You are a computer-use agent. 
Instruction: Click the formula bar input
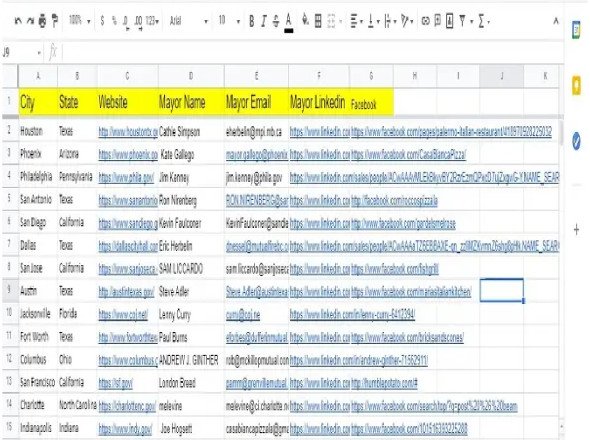point(312,52)
